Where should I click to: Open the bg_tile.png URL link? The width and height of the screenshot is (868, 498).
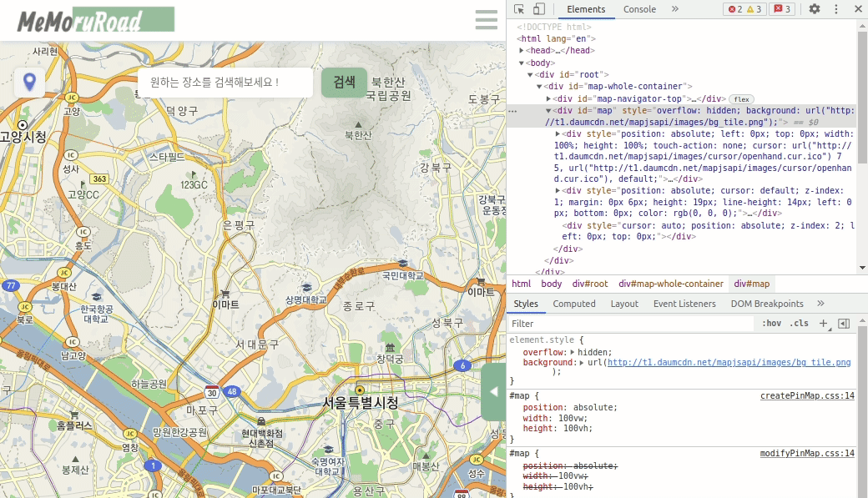(x=729, y=362)
